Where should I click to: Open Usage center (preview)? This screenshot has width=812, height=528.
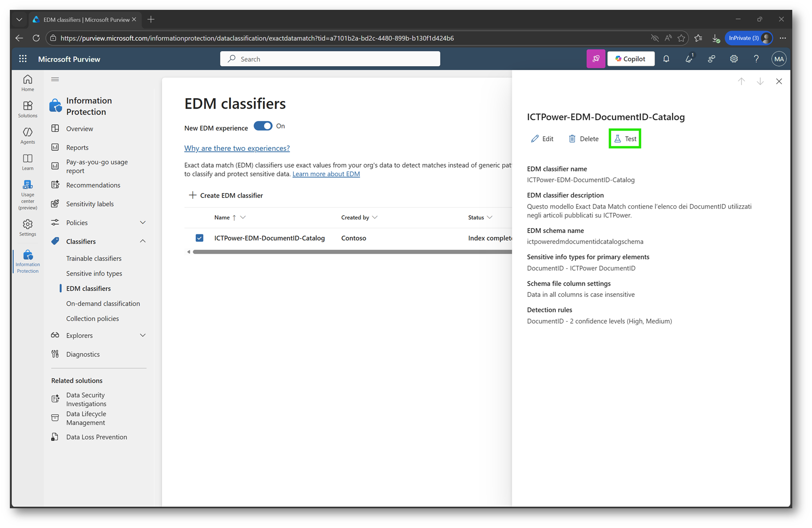point(28,194)
